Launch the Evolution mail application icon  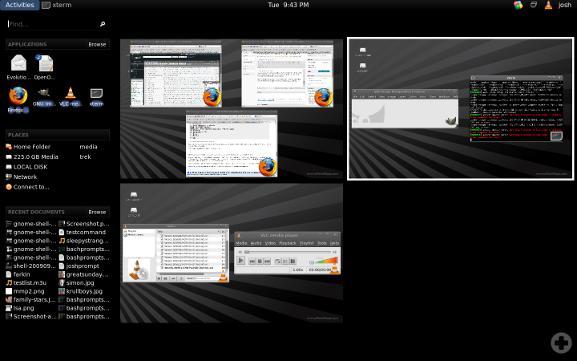pyautogui.click(x=18, y=63)
